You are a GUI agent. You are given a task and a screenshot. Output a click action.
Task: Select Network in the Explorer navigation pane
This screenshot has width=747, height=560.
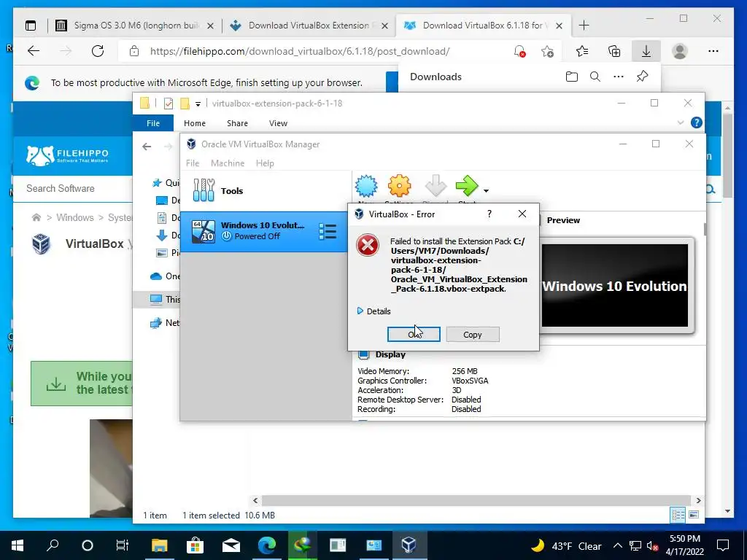[x=165, y=323]
